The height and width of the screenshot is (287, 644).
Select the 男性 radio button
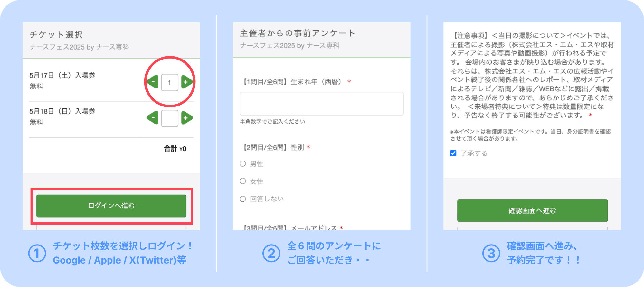(243, 163)
